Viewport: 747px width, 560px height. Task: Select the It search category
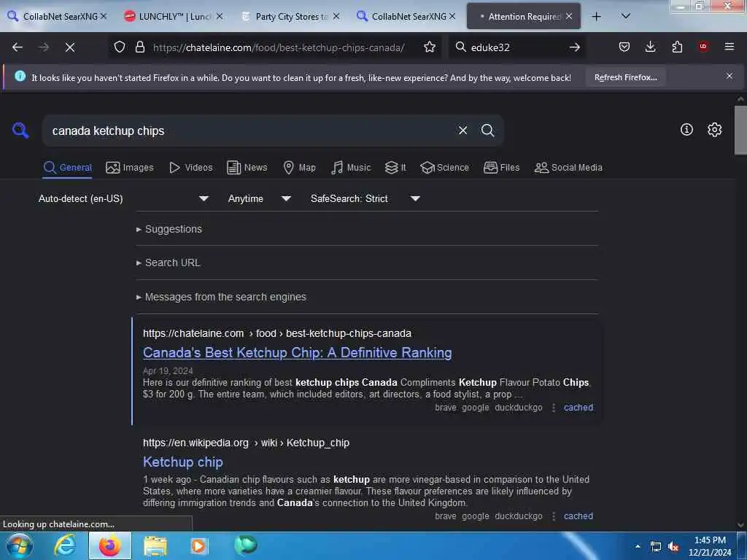[395, 168]
